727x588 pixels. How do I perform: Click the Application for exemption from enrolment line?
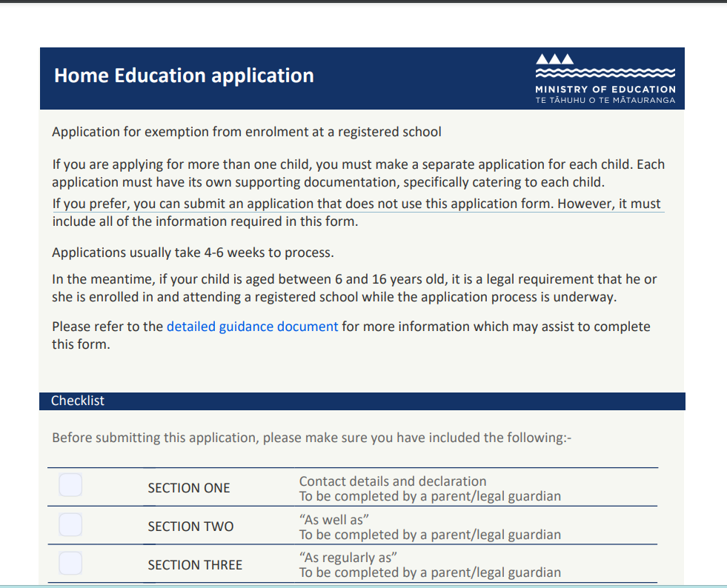247,132
